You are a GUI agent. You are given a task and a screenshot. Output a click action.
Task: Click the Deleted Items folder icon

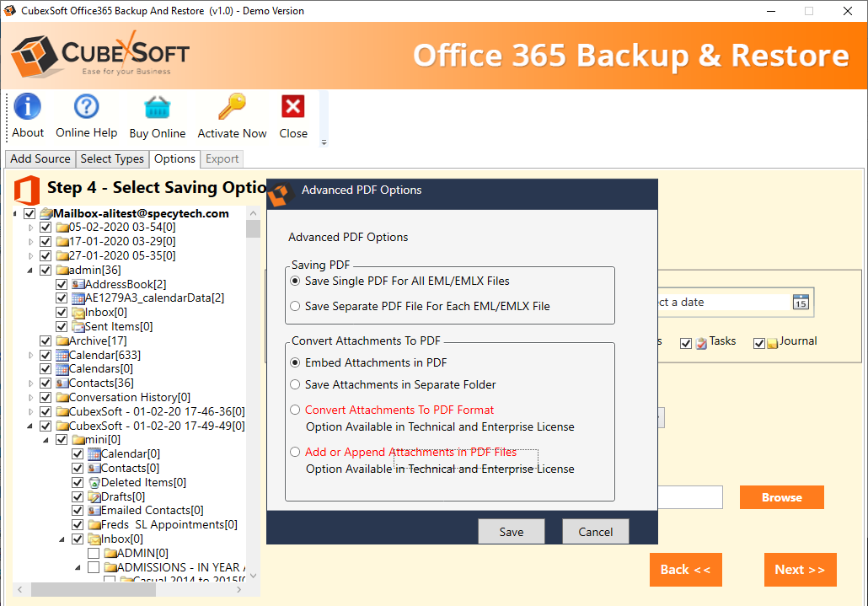tap(94, 483)
